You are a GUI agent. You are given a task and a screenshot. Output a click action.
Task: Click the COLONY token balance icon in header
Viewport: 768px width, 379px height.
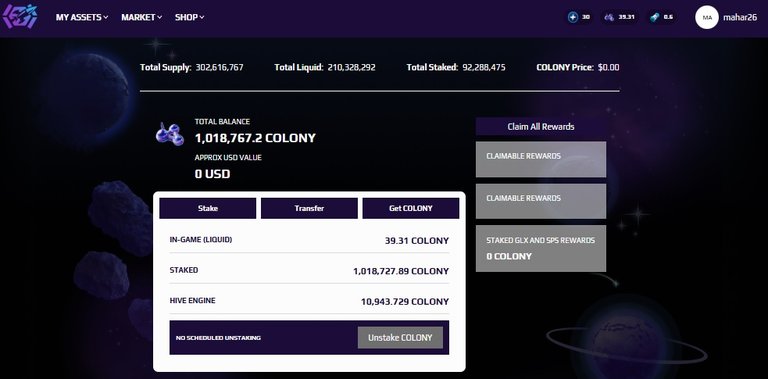point(609,17)
